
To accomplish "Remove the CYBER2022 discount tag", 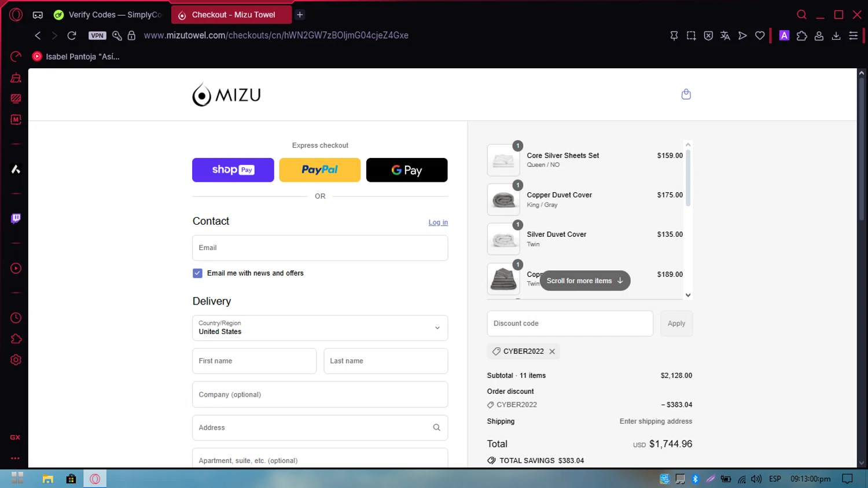I will click(552, 351).
